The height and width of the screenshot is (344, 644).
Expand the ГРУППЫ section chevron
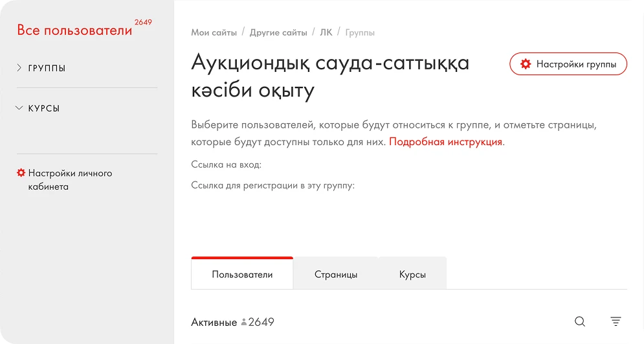19,68
